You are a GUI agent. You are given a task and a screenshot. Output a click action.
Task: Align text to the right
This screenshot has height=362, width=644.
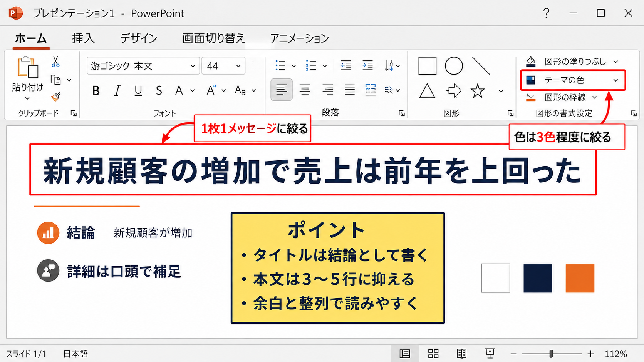[328, 90]
